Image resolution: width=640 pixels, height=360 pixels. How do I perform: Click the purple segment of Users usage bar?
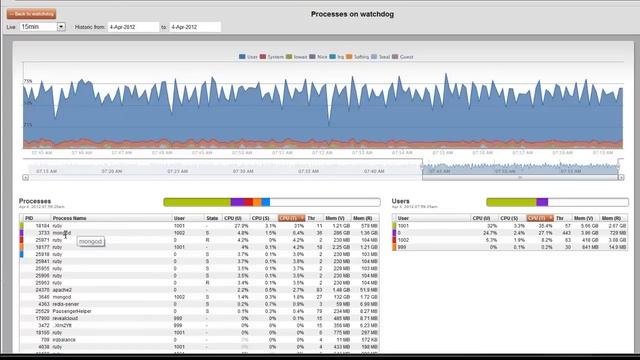pos(542,202)
